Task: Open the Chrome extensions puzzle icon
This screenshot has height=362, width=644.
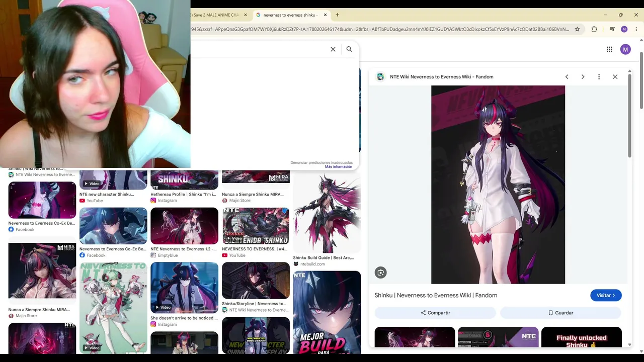Action: coord(594,29)
